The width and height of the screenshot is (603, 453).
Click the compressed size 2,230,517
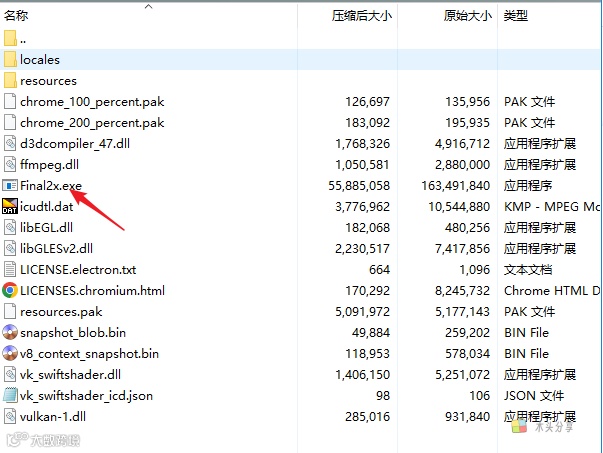[362, 248]
